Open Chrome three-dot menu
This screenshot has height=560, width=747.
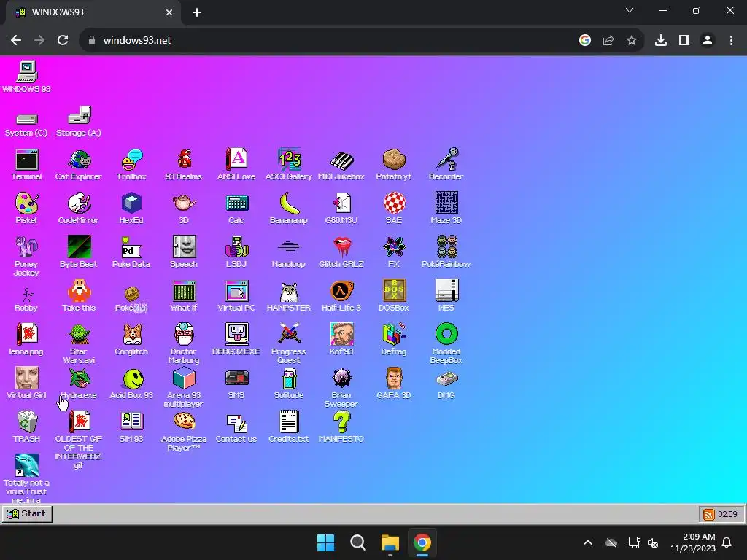click(x=731, y=41)
